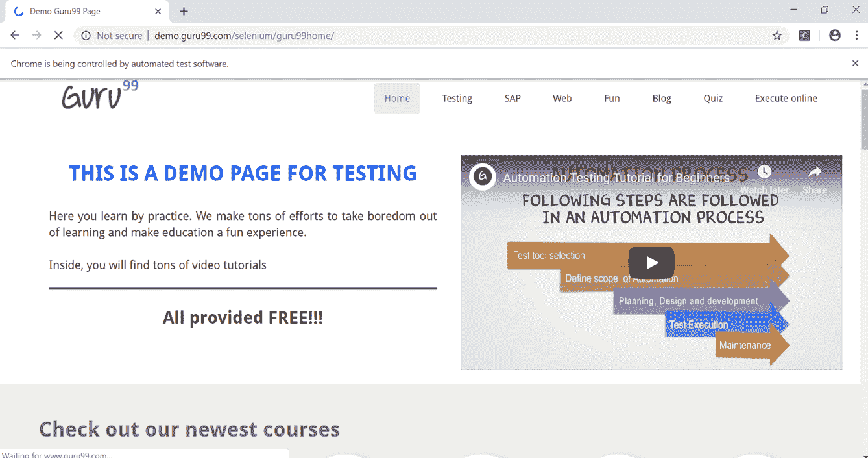Image resolution: width=868 pixels, height=458 pixels.
Task: Dismiss the automated test software infobar
Action: click(x=855, y=63)
